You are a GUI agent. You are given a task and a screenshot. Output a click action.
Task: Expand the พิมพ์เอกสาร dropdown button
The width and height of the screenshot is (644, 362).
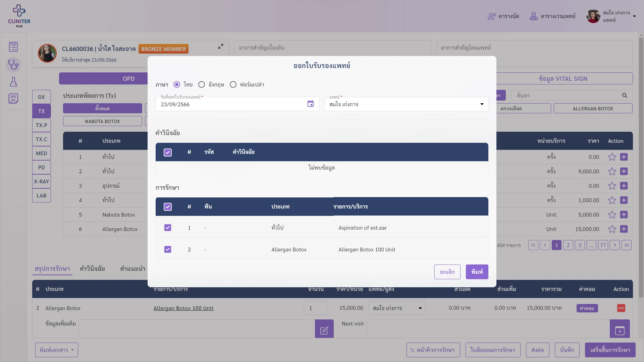coord(57,350)
